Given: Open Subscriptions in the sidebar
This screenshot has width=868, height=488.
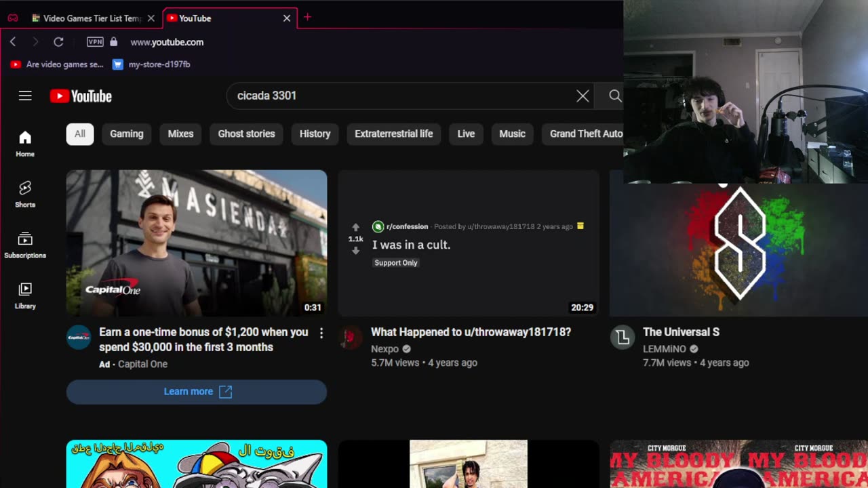Looking at the screenshot, I should (25, 245).
